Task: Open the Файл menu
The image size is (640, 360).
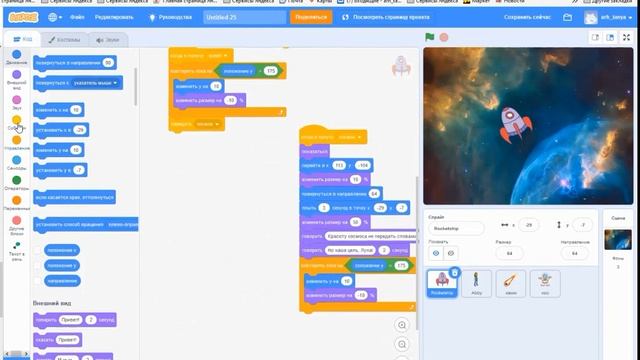Action: 77,18
